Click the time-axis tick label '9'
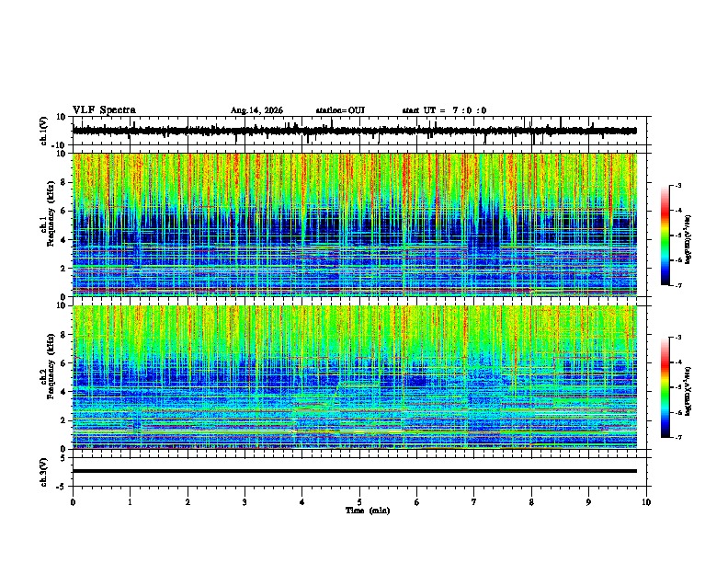Image resolution: width=728 pixels, height=563 pixels. [588, 502]
